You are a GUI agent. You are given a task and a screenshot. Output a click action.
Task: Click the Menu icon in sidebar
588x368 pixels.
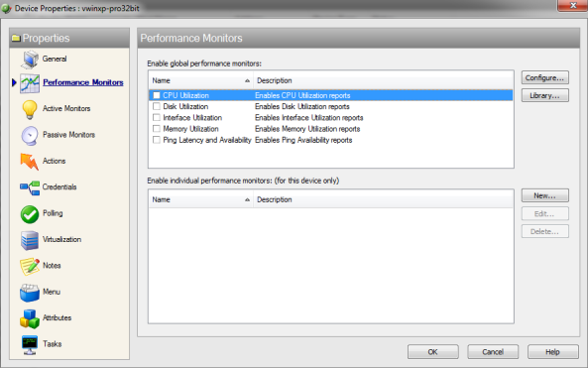pos(30,293)
